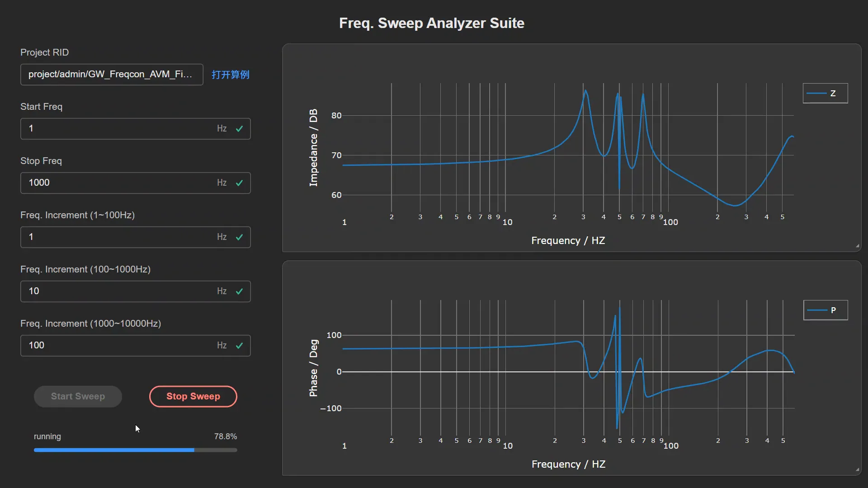Click the checkmark in 1~100Hz increment field
Screen dimensions: 868x488
pyautogui.click(x=240, y=237)
